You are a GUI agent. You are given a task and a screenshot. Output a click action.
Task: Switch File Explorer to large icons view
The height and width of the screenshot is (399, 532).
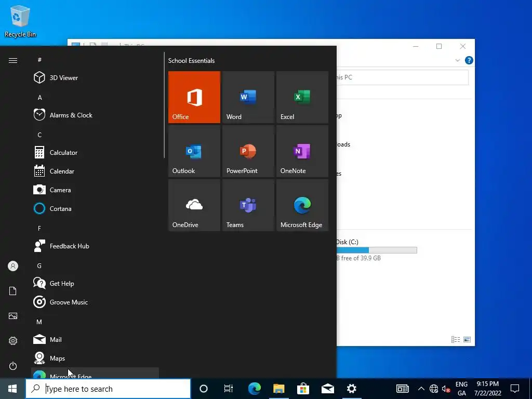[x=467, y=339]
